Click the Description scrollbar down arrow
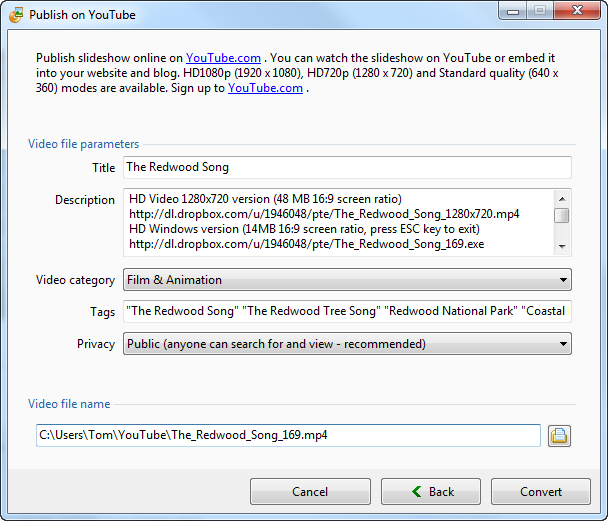 (562, 246)
